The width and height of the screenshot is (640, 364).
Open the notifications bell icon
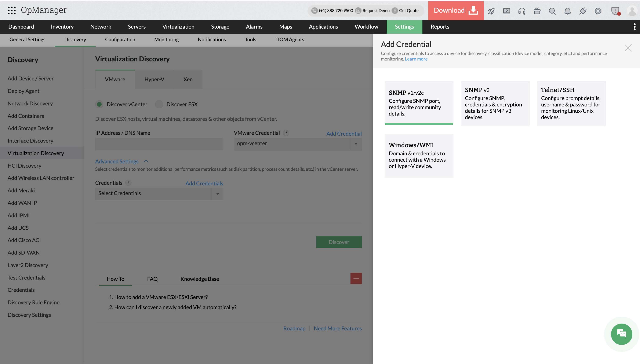point(567,11)
